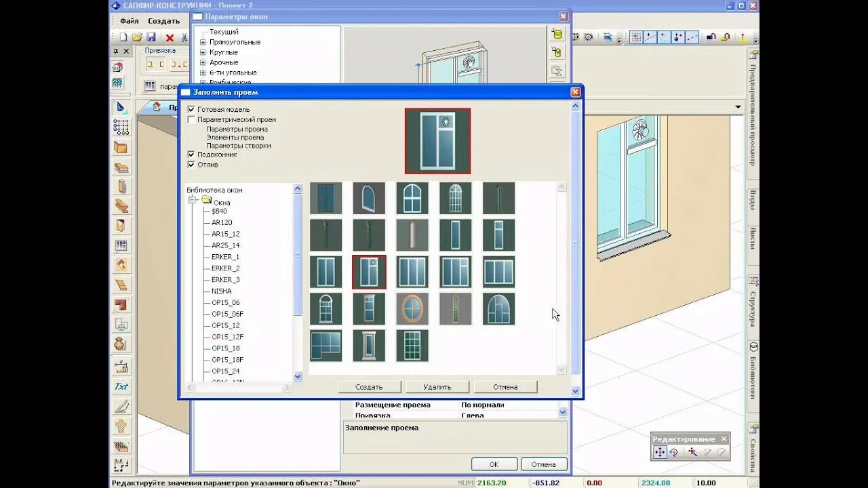This screenshot has height=488, width=868.
Task: Expand the 6-ти угольные tree node
Action: (203, 73)
